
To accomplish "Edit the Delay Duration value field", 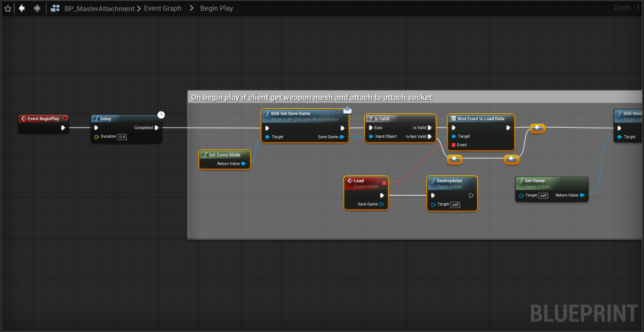I will 123,136.
